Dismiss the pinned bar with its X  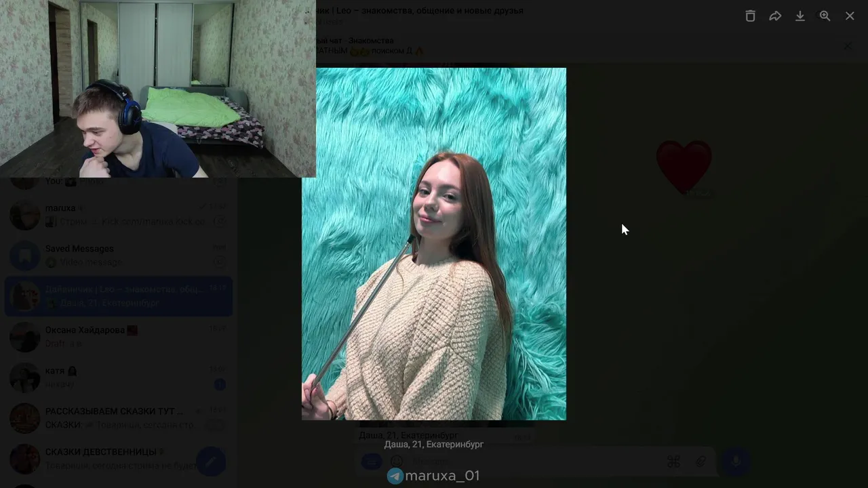tap(848, 46)
